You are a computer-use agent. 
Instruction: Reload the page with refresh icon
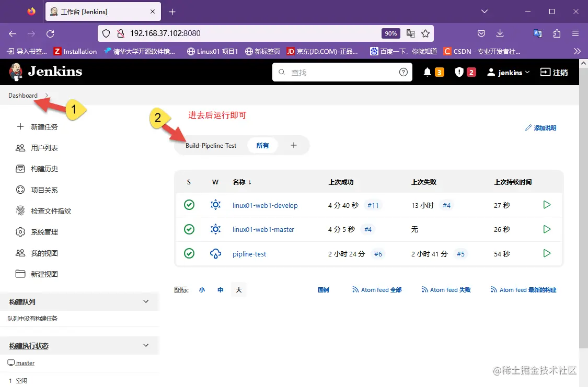point(50,34)
